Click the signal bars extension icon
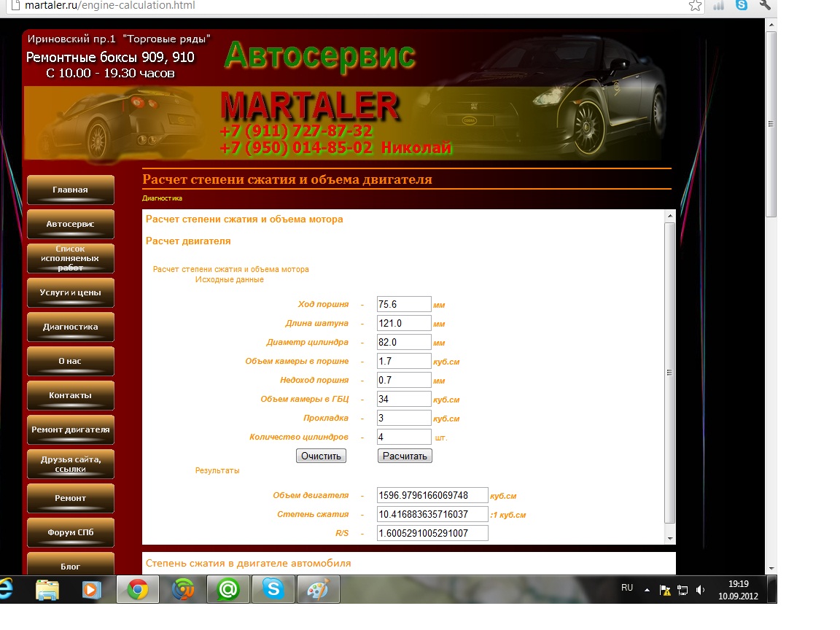840x630 pixels. (718, 6)
